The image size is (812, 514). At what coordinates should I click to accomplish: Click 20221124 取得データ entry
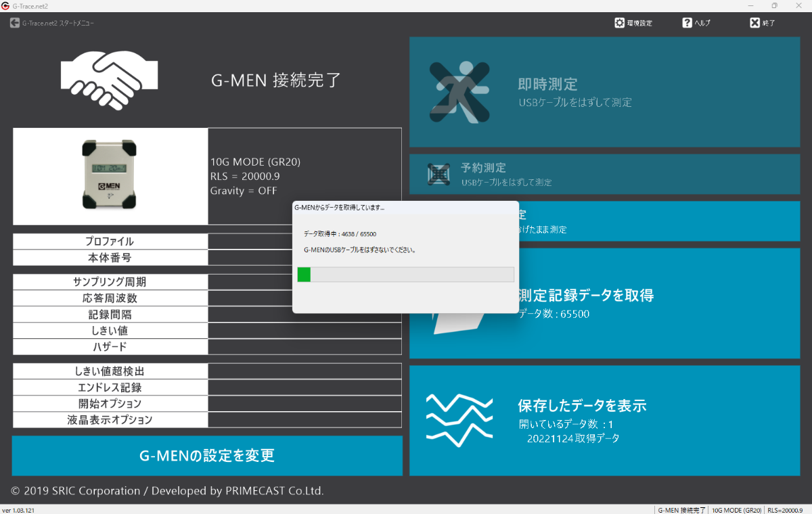pos(573,438)
